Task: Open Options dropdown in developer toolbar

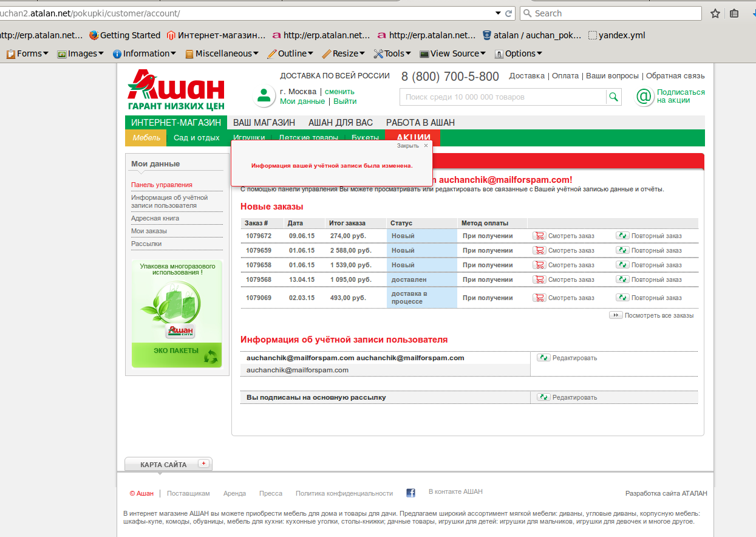Action: coord(519,53)
